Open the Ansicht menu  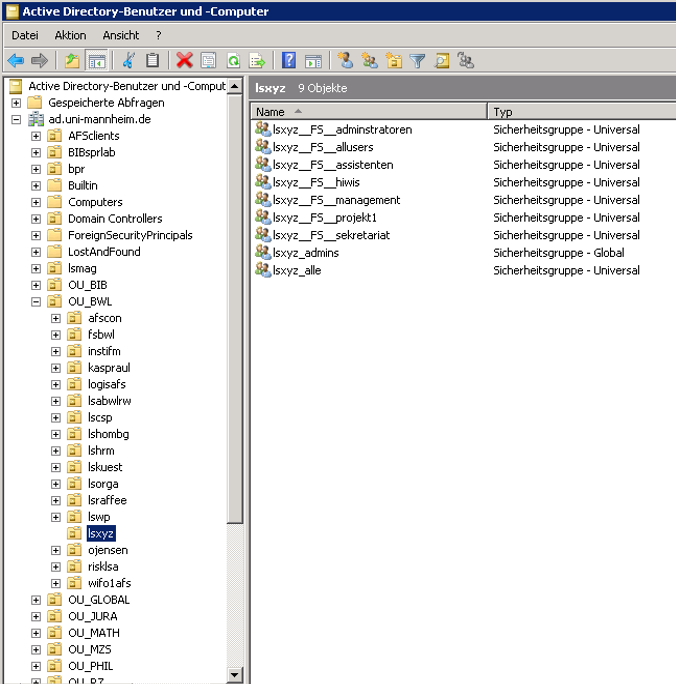click(121, 35)
